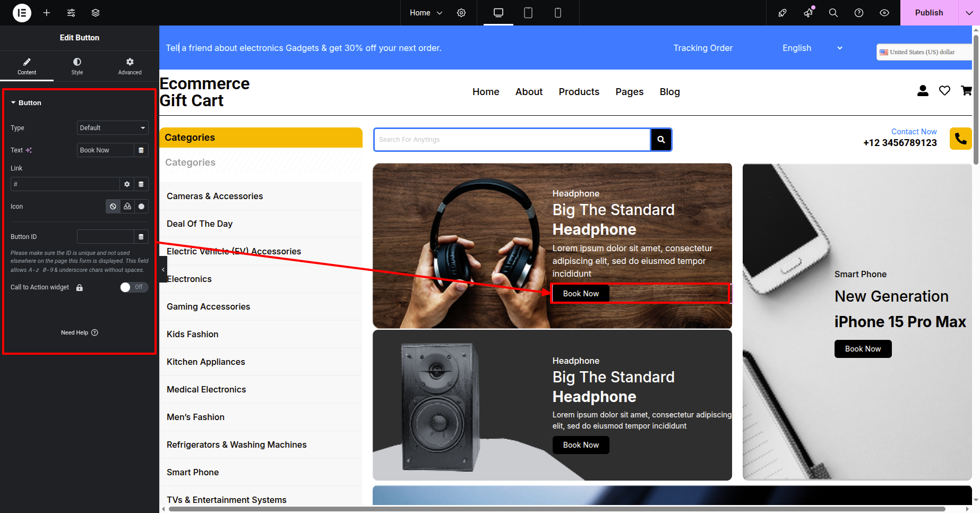Image resolution: width=980 pixels, height=513 pixels.
Task: Switch to desktop responsive view
Action: coord(498,13)
